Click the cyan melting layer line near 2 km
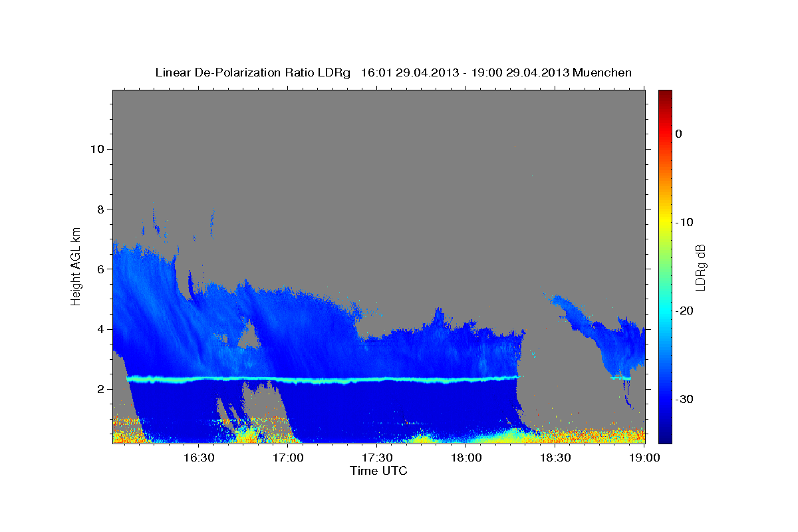This screenshot has height=532, width=798. pyautogui.click(x=323, y=380)
